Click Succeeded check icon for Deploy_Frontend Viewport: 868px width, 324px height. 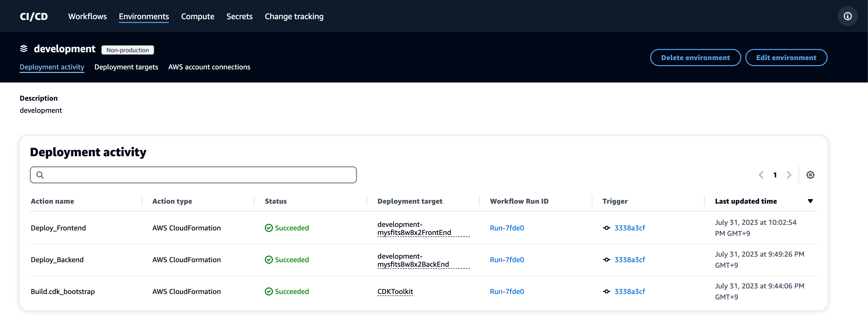(269, 228)
